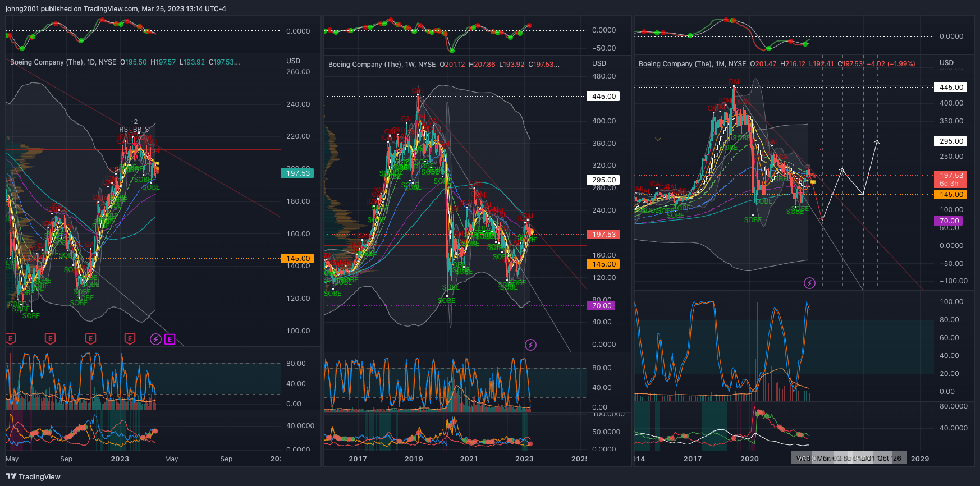The image size is (980, 486).
Task: Select the purple 70.00 label on monthly chart
Action: point(949,221)
